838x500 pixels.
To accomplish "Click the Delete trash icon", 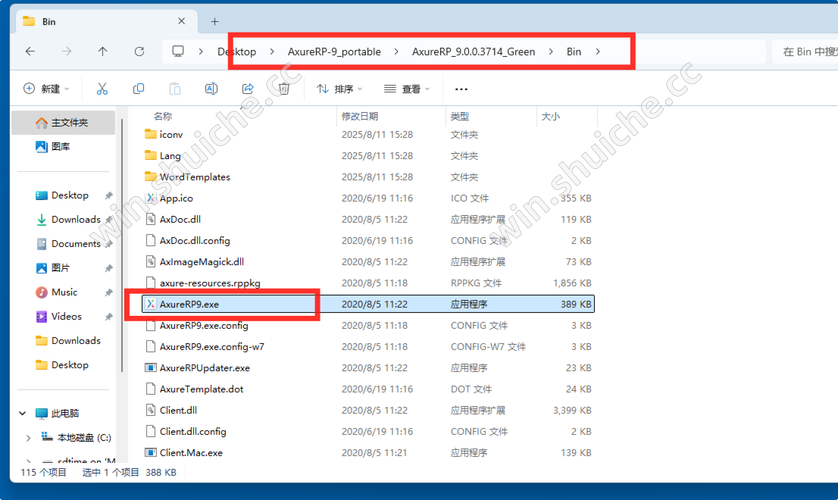I will pyautogui.click(x=284, y=89).
